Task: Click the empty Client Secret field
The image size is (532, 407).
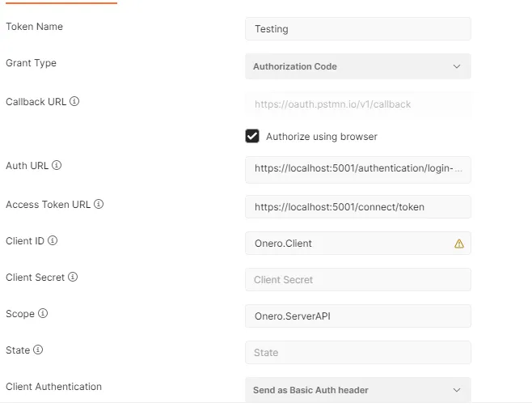Action: point(357,280)
